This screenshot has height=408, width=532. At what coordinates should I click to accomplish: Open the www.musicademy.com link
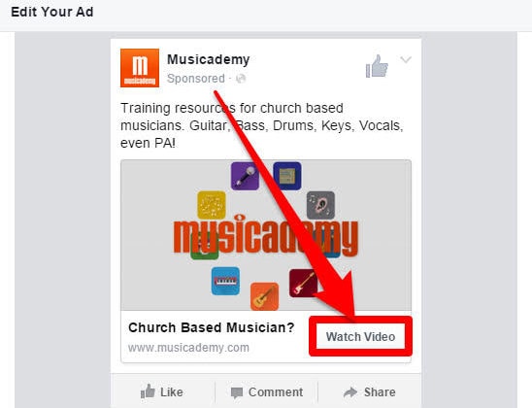coord(188,348)
